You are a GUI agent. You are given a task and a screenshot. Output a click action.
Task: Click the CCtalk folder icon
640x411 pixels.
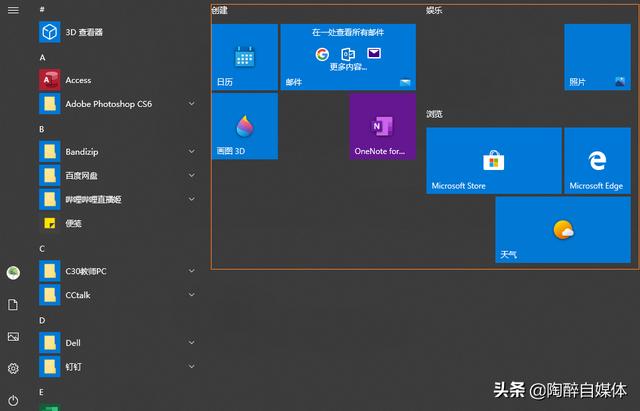[x=49, y=295]
